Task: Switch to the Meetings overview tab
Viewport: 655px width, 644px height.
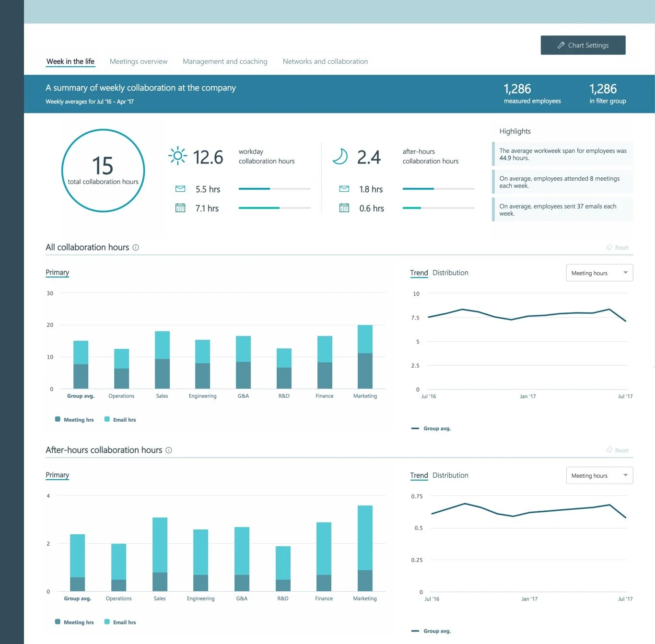Action: (139, 61)
